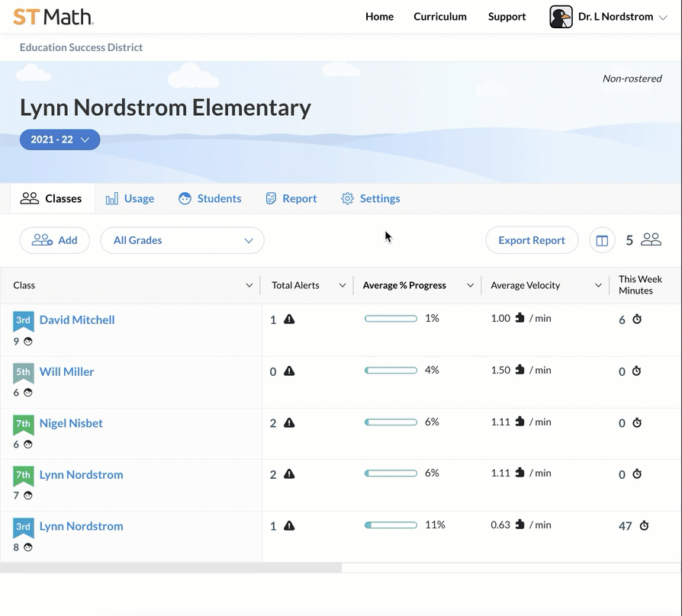Image resolution: width=682 pixels, height=616 pixels.
Task: Click the Export Report button
Action: (532, 240)
